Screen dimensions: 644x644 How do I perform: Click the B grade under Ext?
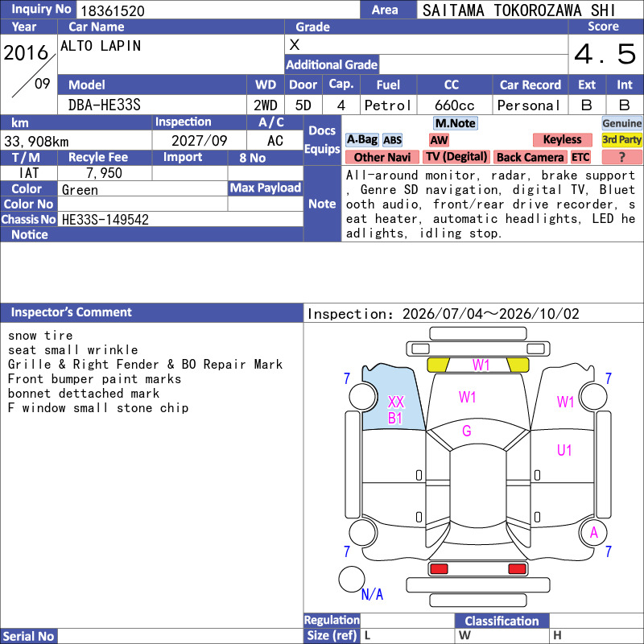click(587, 105)
